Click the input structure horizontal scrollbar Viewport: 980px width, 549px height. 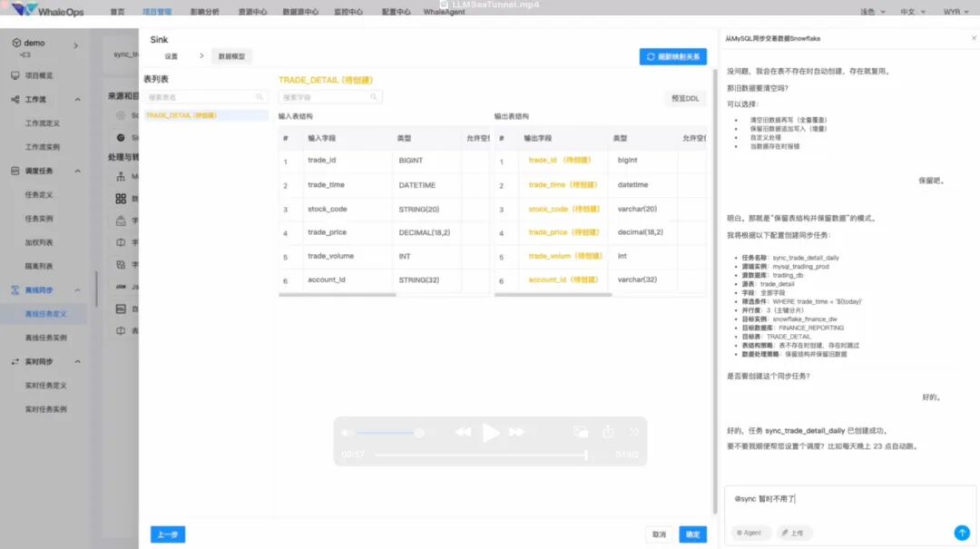point(338,295)
